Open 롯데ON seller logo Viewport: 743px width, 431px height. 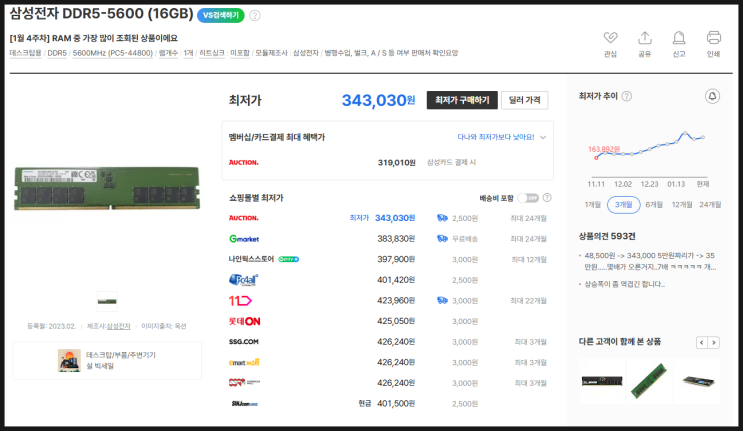(x=245, y=321)
